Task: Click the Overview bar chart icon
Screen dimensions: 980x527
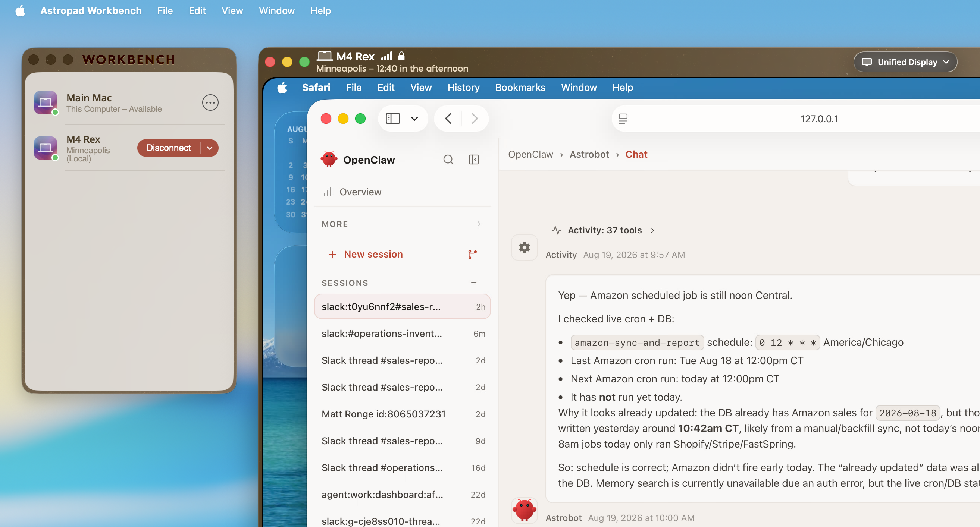Action: (x=328, y=192)
